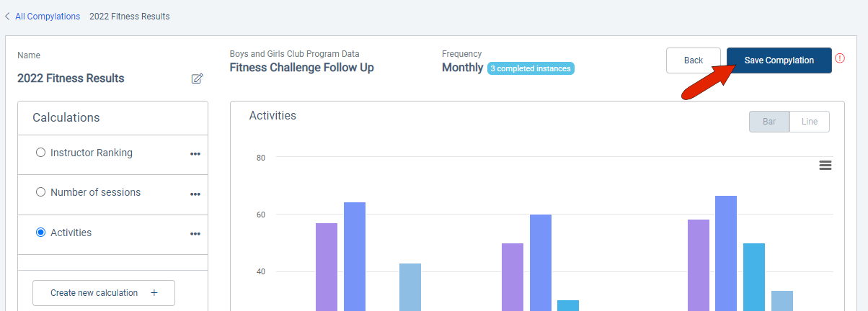Click the tallest blue bar in chart
Viewport: 868px width, 311px height.
(x=726, y=253)
